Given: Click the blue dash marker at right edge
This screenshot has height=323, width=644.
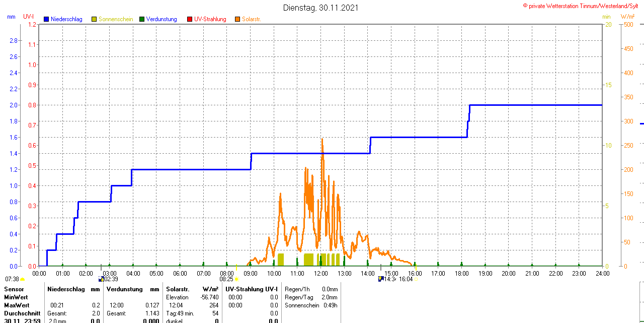Looking at the screenshot, I should coord(641,123).
